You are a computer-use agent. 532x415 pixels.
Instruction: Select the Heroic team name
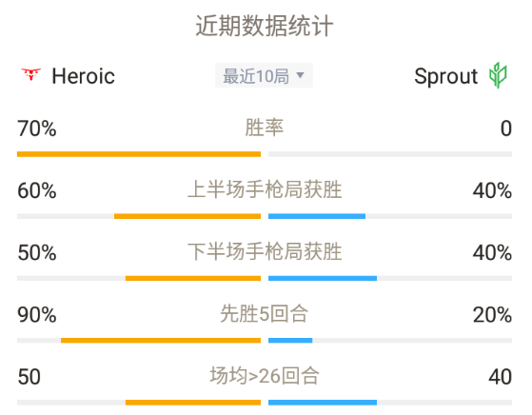(83, 75)
